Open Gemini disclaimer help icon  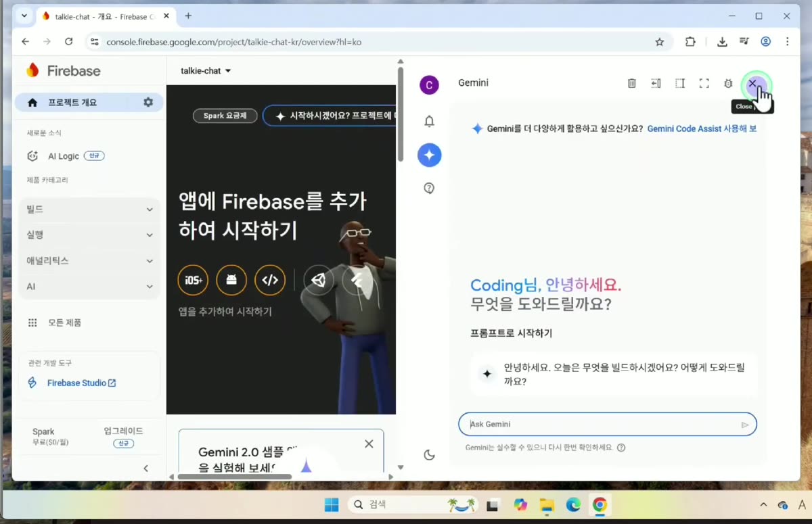point(621,448)
